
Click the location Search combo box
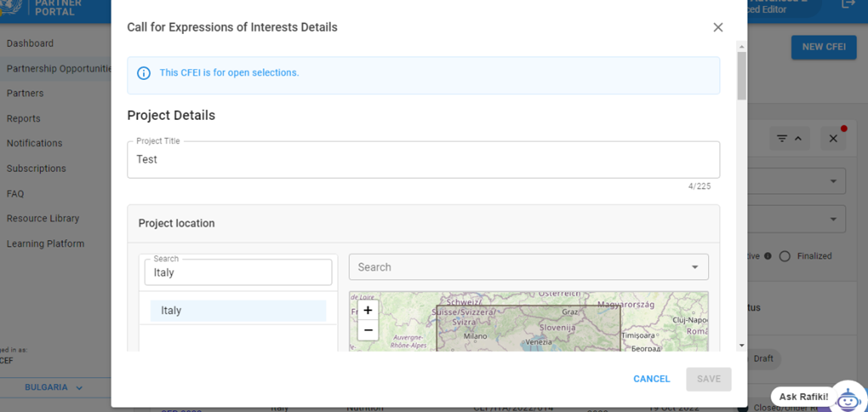coord(529,267)
